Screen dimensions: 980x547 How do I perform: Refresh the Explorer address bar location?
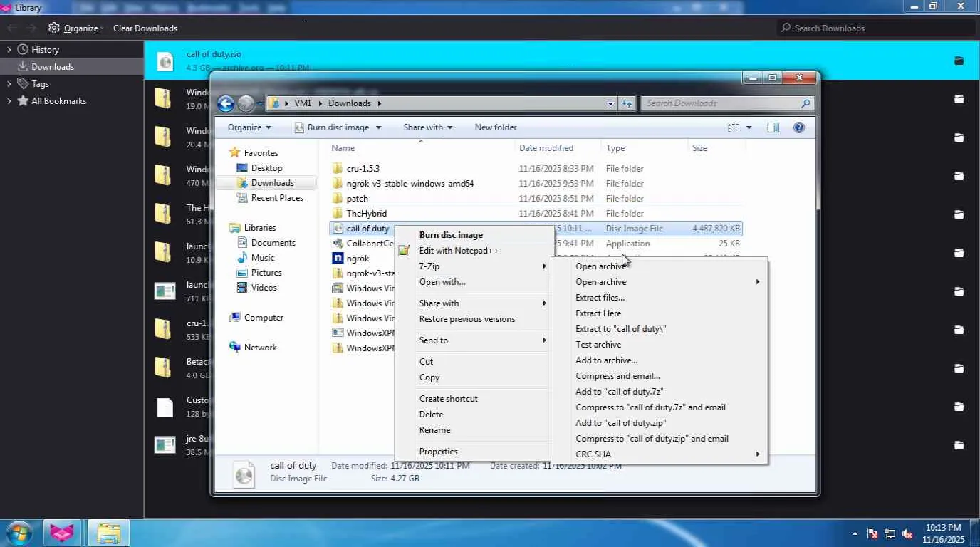click(627, 103)
